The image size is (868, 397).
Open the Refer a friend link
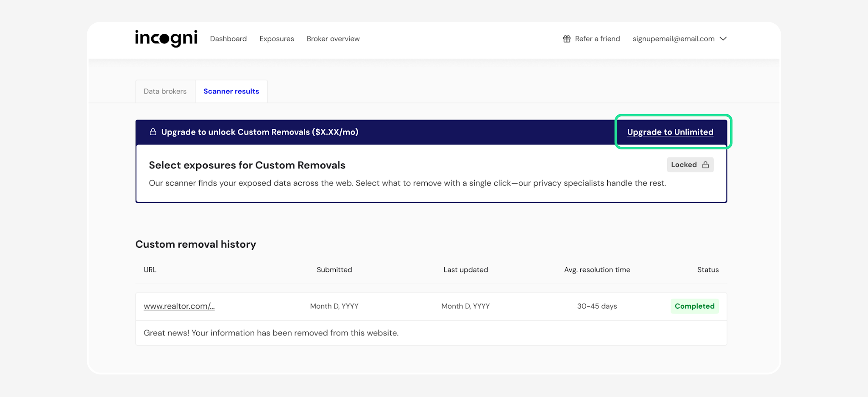point(597,39)
